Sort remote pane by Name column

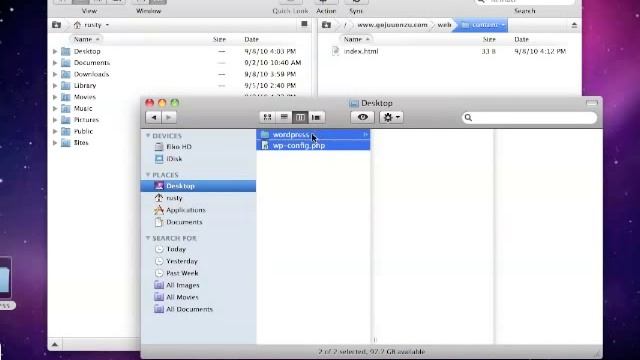click(x=356, y=39)
